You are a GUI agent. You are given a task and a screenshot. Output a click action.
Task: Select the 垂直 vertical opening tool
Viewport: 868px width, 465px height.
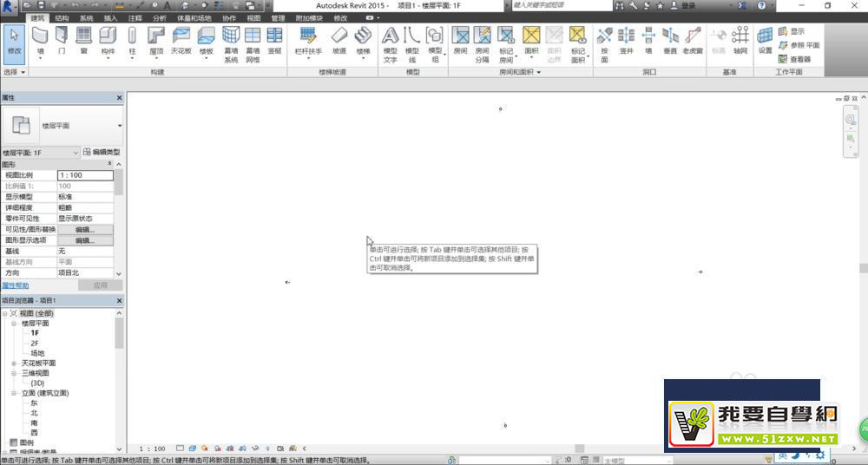point(670,40)
